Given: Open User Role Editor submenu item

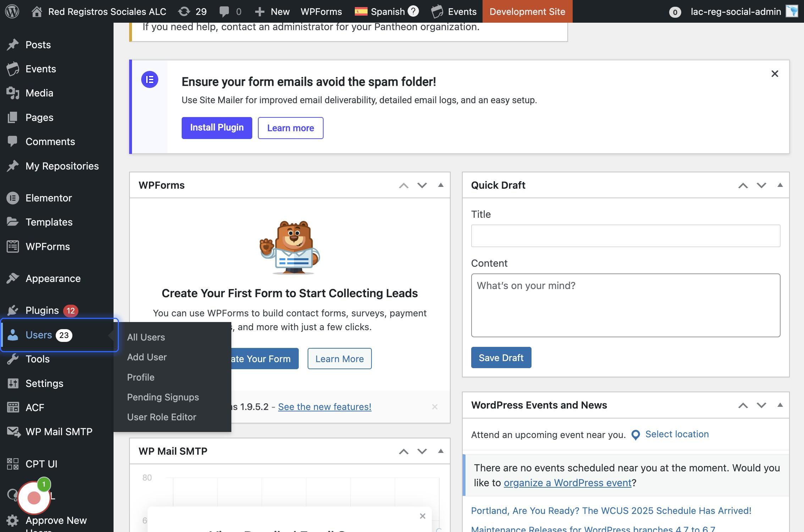Looking at the screenshot, I should (161, 417).
